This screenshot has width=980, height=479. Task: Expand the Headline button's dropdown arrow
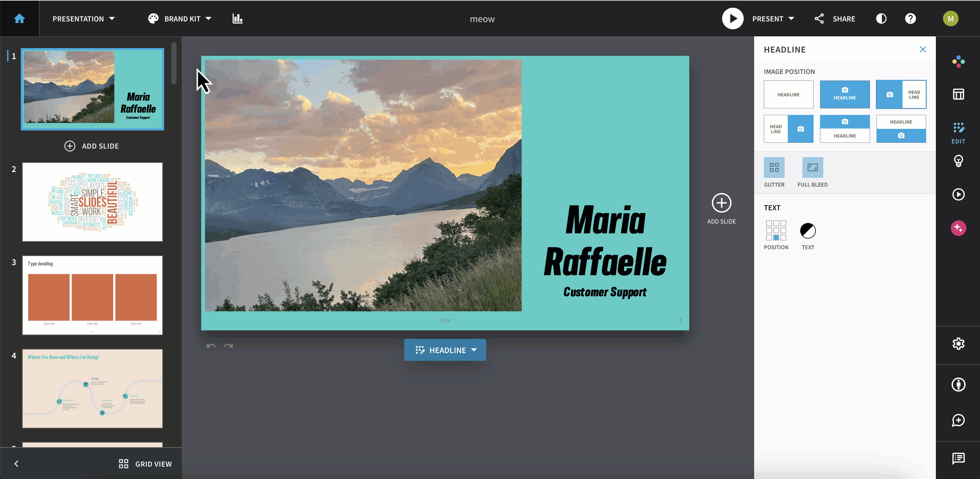[474, 350]
